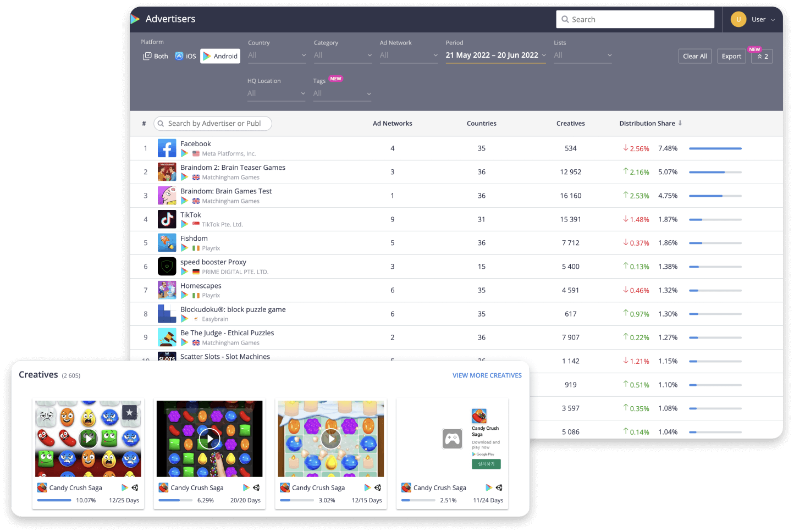Click Candy Crush icon on 10.07% card

[42, 487]
